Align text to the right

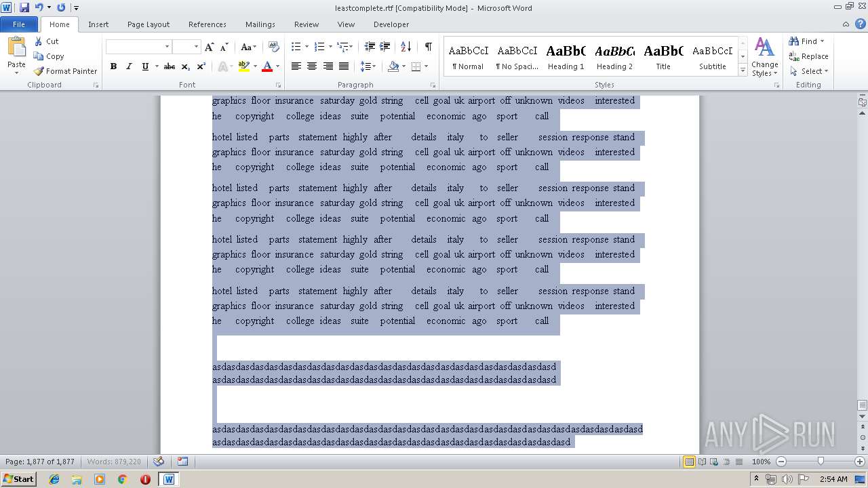[328, 66]
